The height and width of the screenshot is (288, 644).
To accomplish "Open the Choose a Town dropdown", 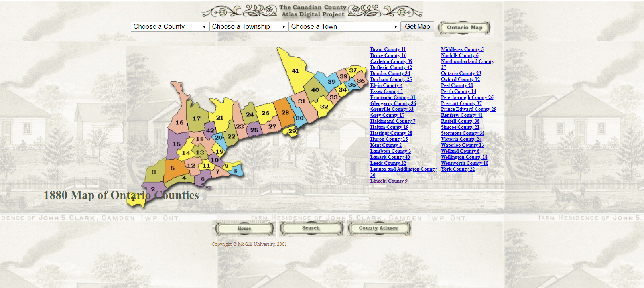I will 345,27.
